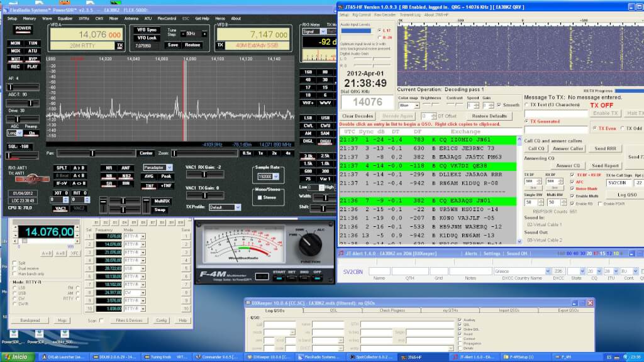Click the Log QSO button in JT65-HF
644x362 pixels.
coord(627,195)
